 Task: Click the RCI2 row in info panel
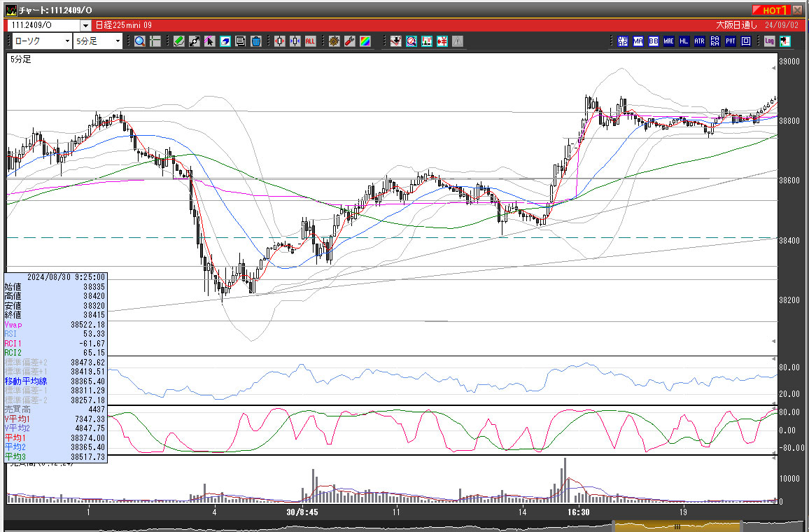55,353
